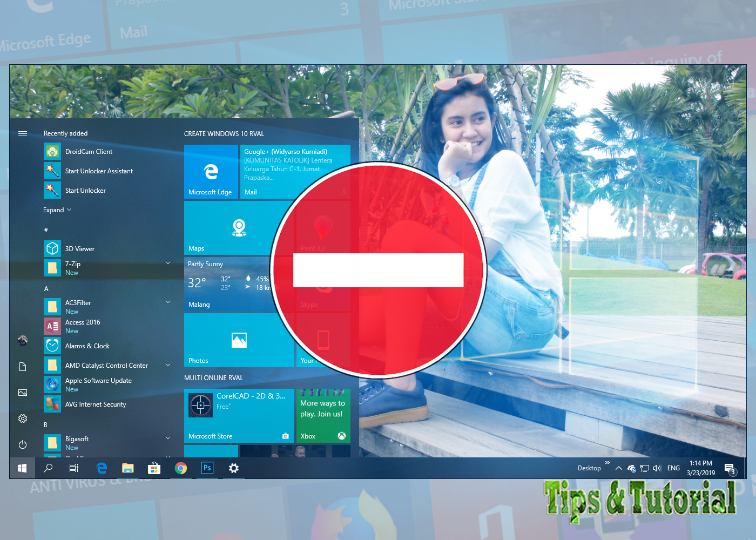Open Access 2016 app icon
Screen dimensions: 756x540
52,326
